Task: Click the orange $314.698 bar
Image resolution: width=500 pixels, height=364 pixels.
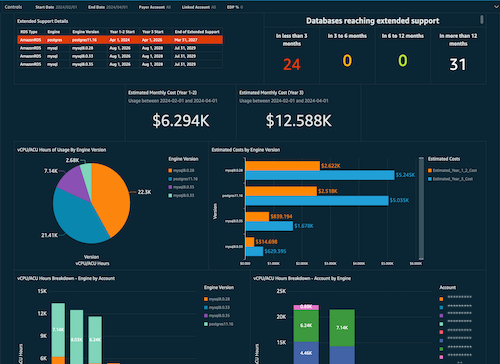Action: pyautogui.click(x=250, y=242)
